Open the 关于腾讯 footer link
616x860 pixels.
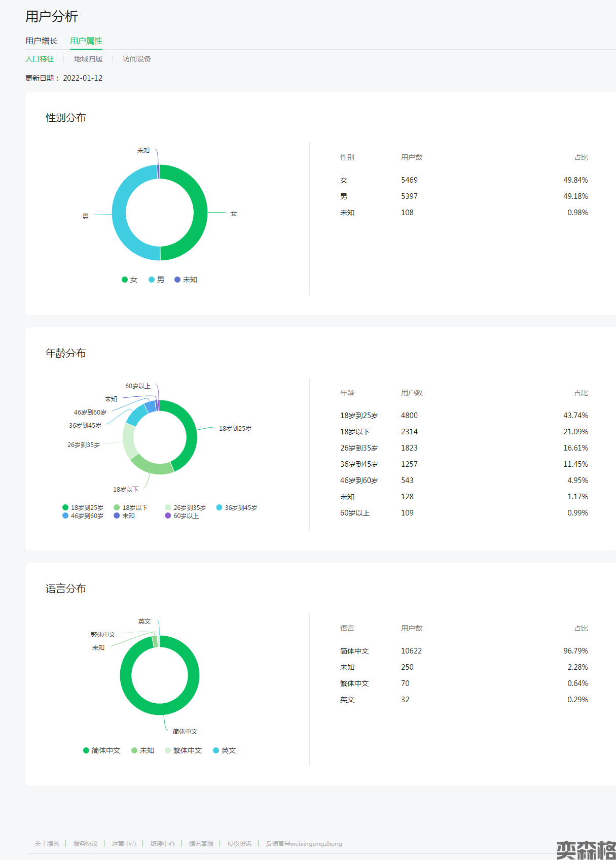47,843
